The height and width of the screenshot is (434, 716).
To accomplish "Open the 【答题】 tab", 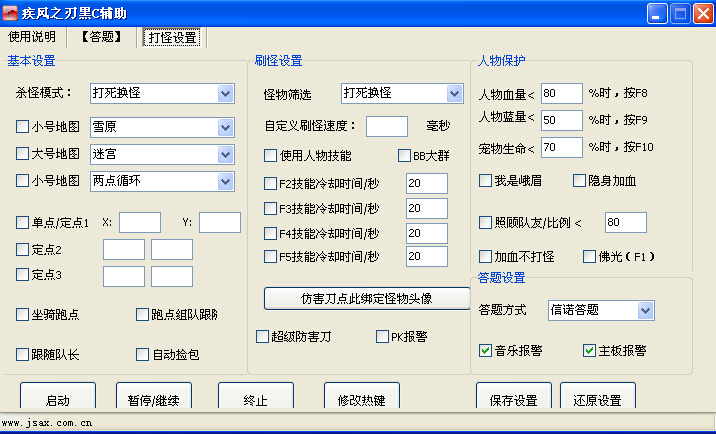I will (102, 37).
